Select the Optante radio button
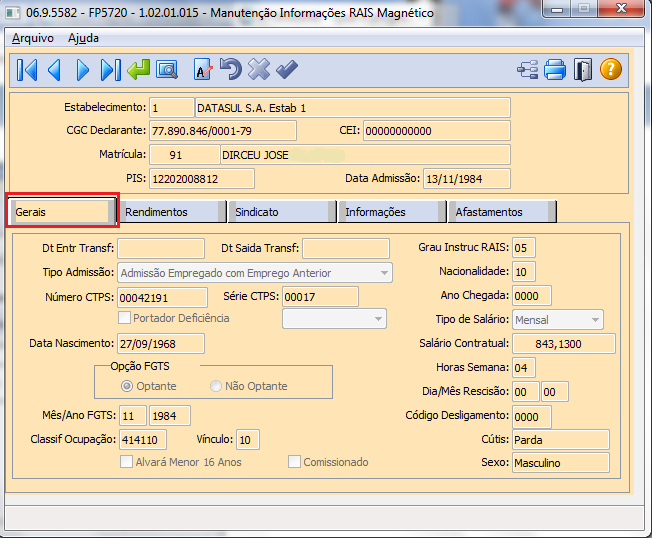Viewport: 652px width, 538px height. click(127, 386)
